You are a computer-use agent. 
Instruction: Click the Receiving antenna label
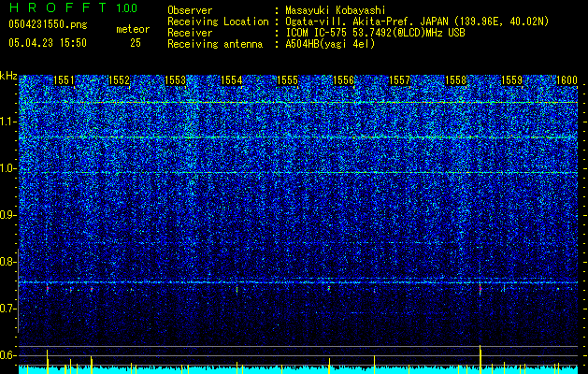(215, 44)
